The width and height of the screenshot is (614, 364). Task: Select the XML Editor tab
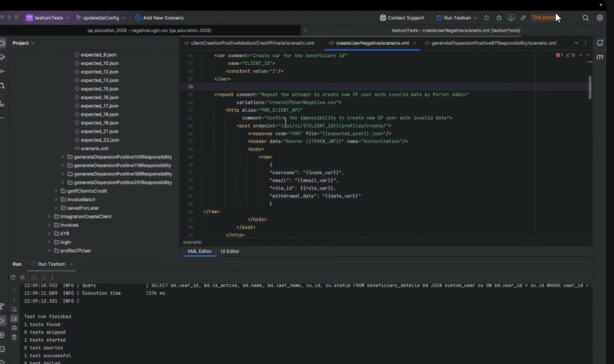click(x=199, y=251)
